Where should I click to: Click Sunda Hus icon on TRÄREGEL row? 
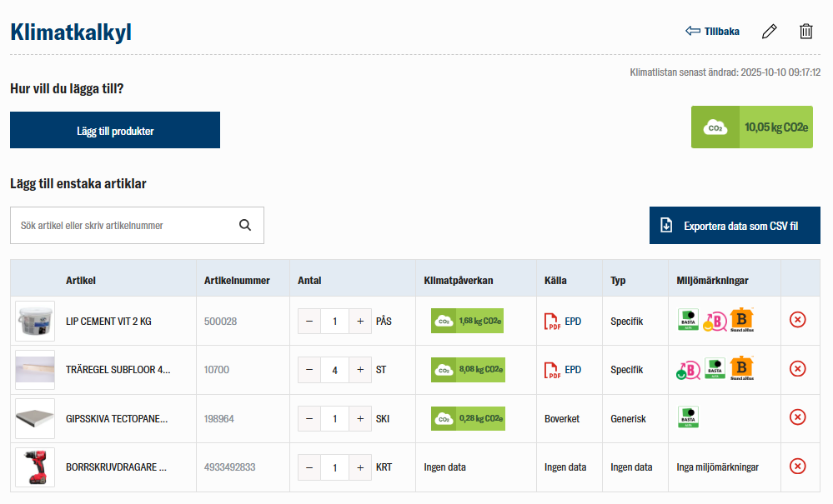[742, 369]
